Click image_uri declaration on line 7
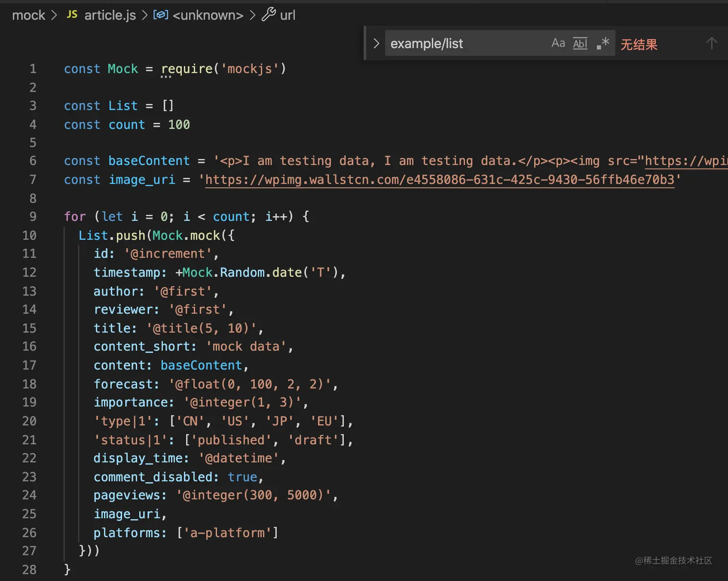The width and height of the screenshot is (728, 581). click(x=142, y=180)
